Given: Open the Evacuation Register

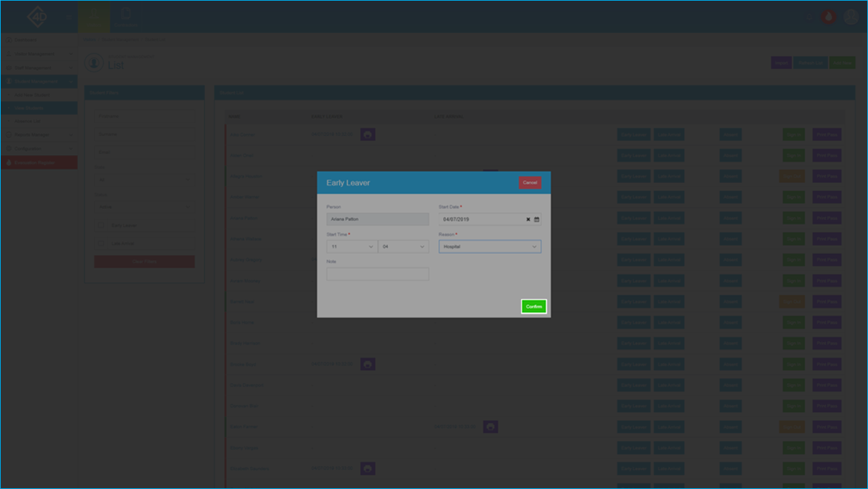Looking at the screenshot, I should click(38, 163).
